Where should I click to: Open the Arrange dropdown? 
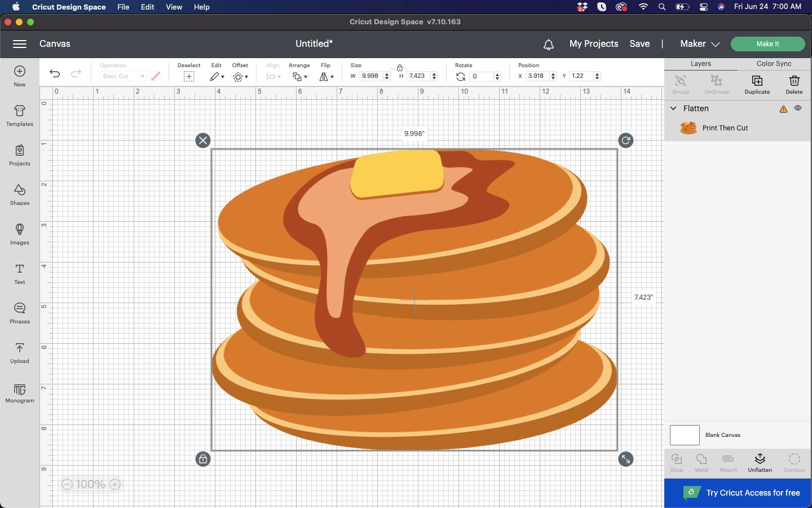pos(299,77)
